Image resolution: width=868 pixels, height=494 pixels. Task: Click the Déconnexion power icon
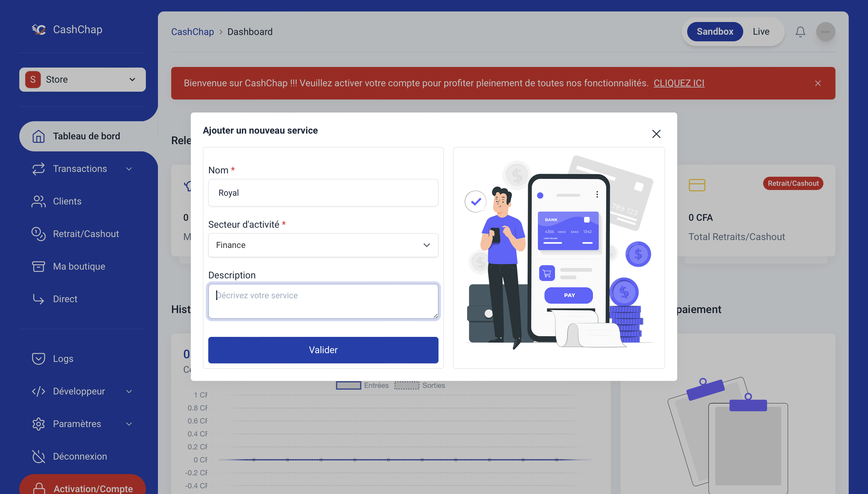click(x=38, y=456)
